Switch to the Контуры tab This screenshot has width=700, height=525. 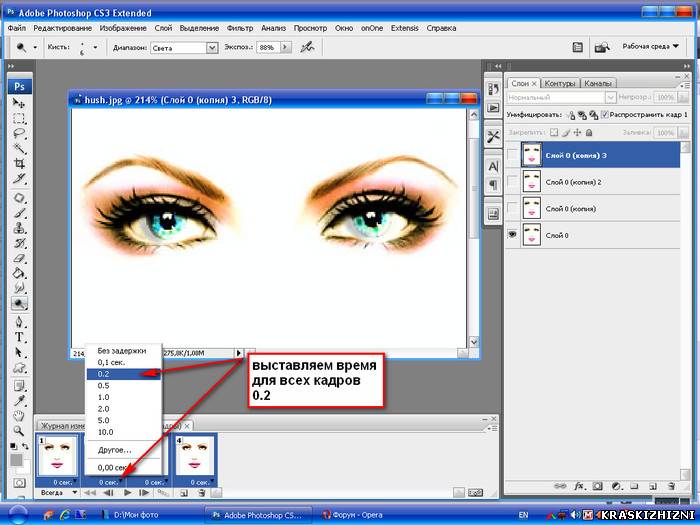click(560, 83)
